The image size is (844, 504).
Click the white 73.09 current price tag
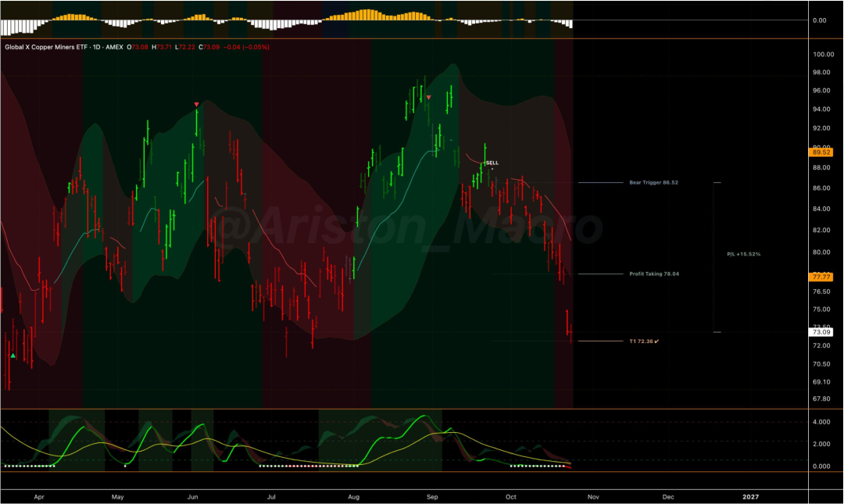(x=821, y=332)
